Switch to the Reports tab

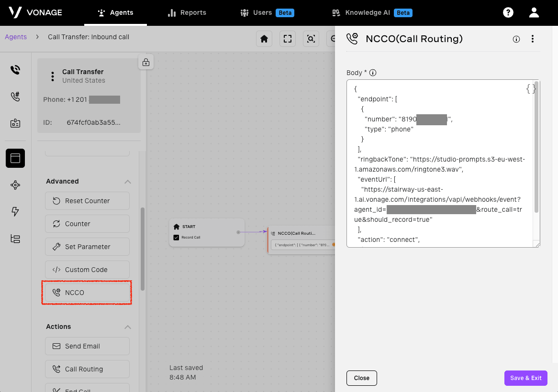click(x=187, y=12)
